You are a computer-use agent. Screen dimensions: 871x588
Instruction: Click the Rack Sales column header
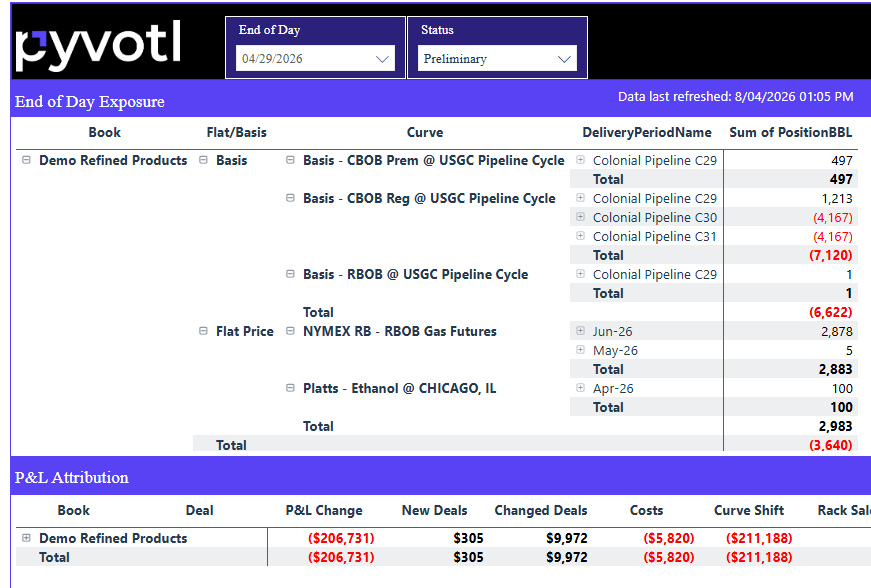[x=844, y=510]
